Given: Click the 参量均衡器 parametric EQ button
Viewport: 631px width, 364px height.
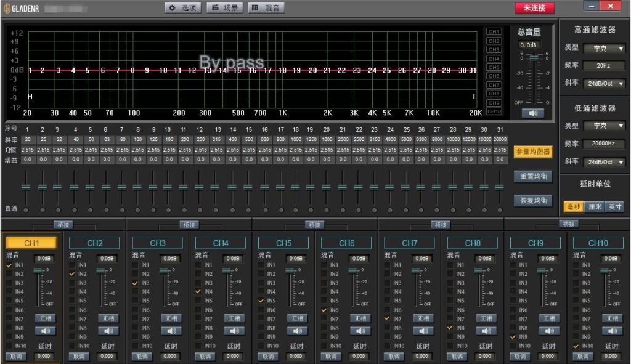Looking at the screenshot, I should 533,152.
